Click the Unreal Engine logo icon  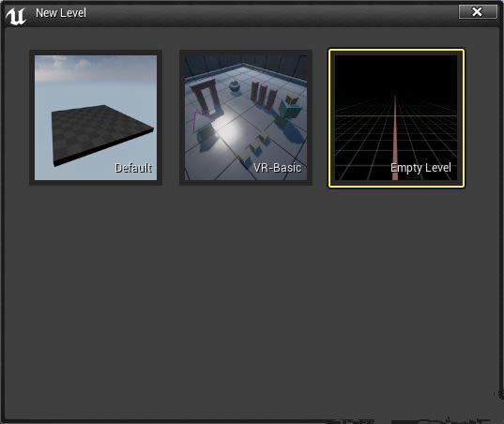tap(16, 16)
